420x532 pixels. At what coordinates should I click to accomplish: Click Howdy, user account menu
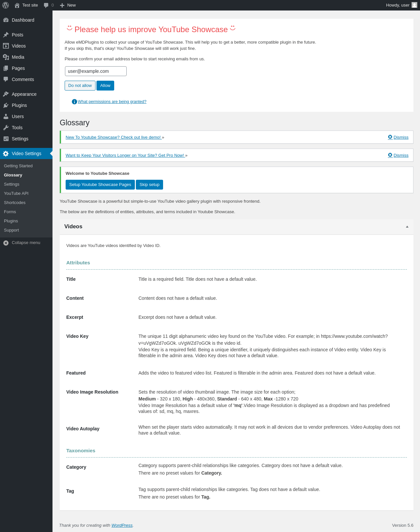(402, 5)
